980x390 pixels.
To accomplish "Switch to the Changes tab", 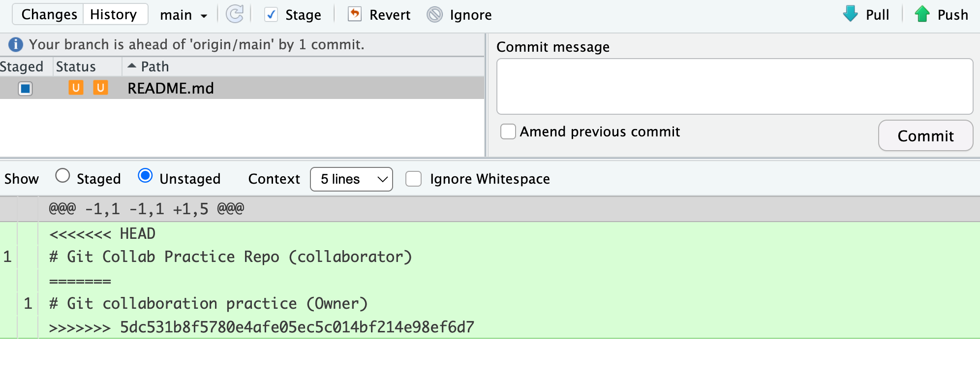I will [49, 14].
